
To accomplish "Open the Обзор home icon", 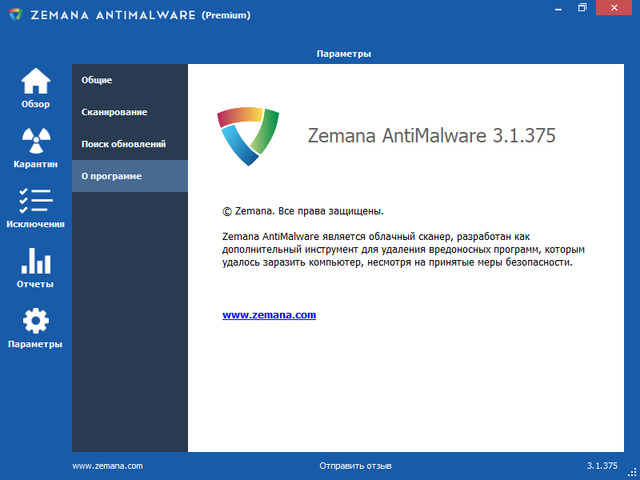I will [x=35, y=82].
